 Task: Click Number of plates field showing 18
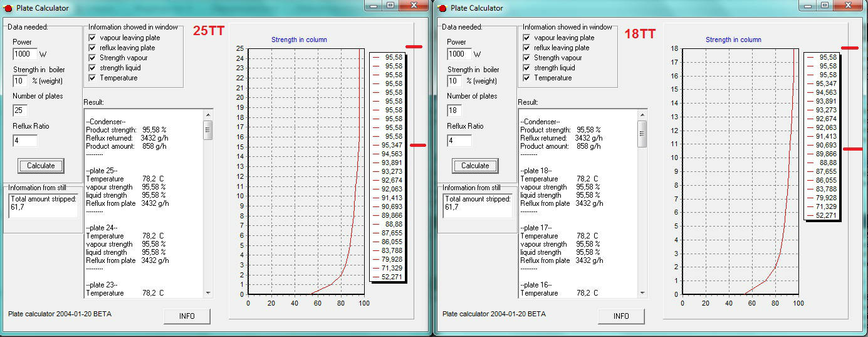pyautogui.click(x=454, y=110)
